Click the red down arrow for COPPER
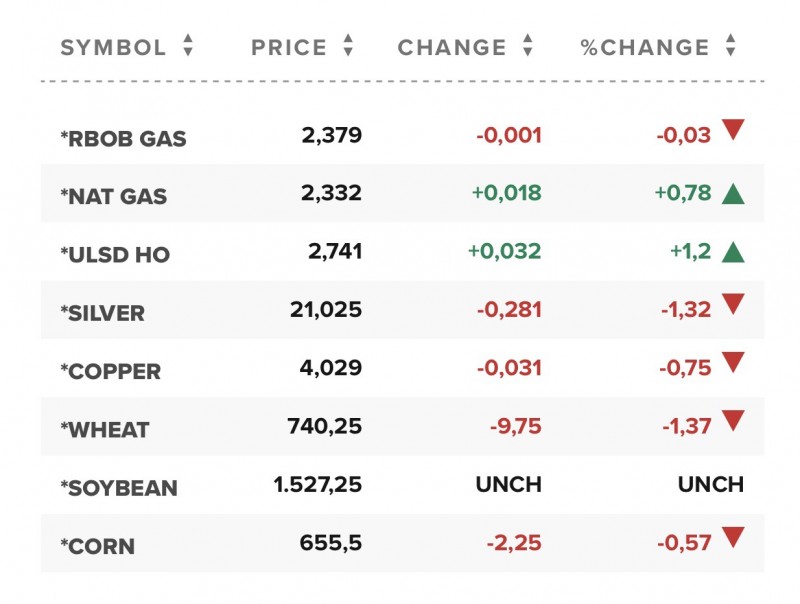The width and height of the screenshot is (800, 604). pyautogui.click(x=734, y=362)
